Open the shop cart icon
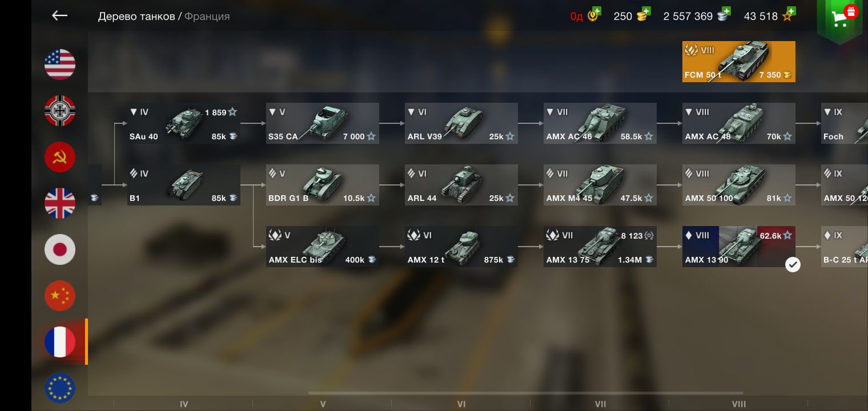The width and height of the screenshot is (868, 411). pos(839,19)
